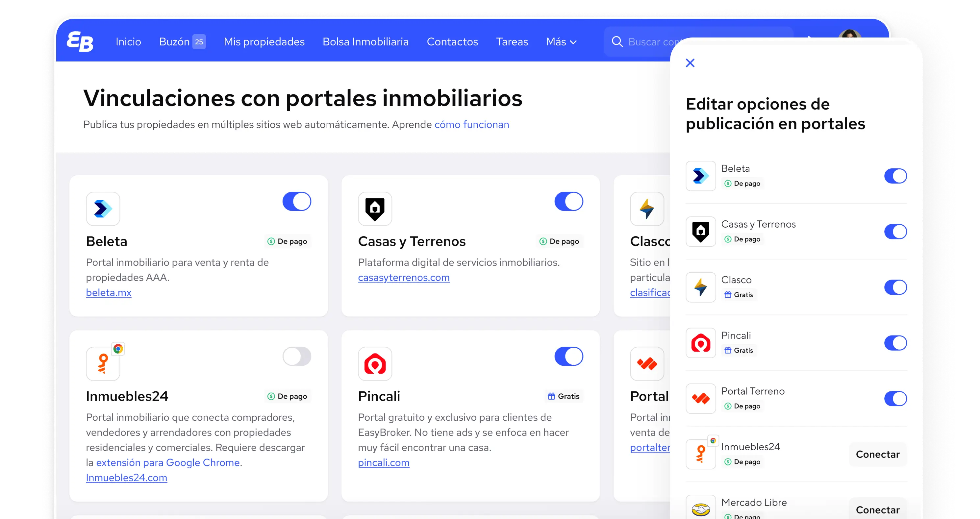The image size is (980, 519).
Task: Turn off Pincali in the side panel
Action: pos(895,343)
